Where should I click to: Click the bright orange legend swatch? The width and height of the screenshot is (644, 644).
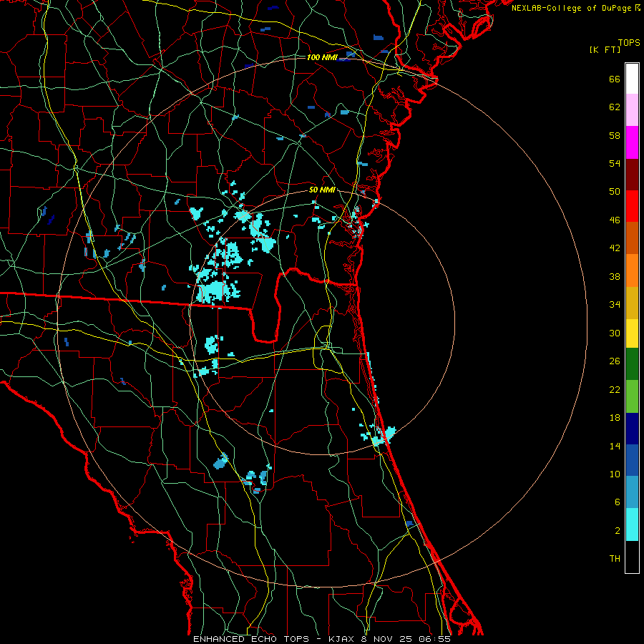(632, 270)
